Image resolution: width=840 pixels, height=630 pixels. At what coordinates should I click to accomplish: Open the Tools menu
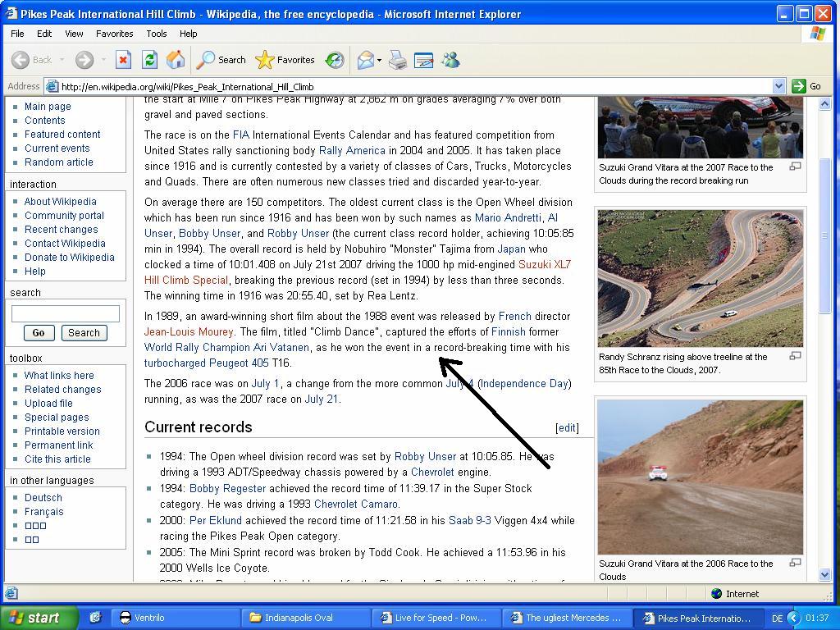pyautogui.click(x=157, y=33)
